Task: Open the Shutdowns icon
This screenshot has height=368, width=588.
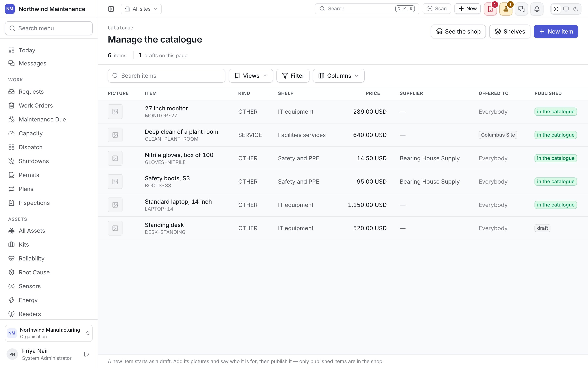Action: click(x=11, y=161)
